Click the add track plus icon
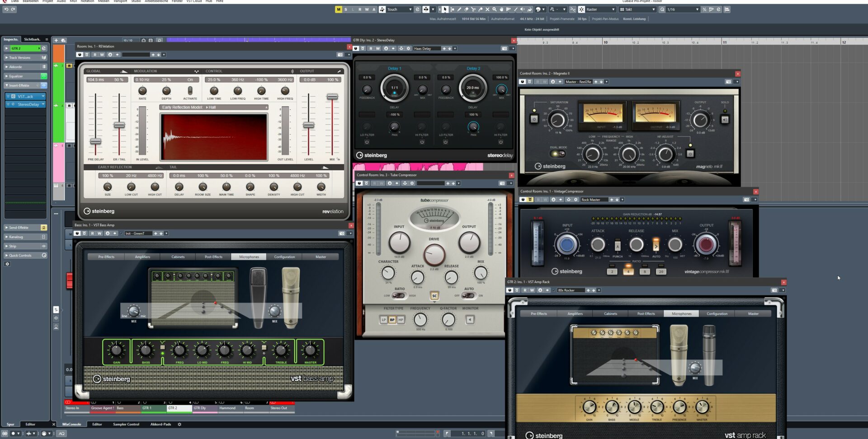Viewport: 868px width, 439px height. (56, 40)
